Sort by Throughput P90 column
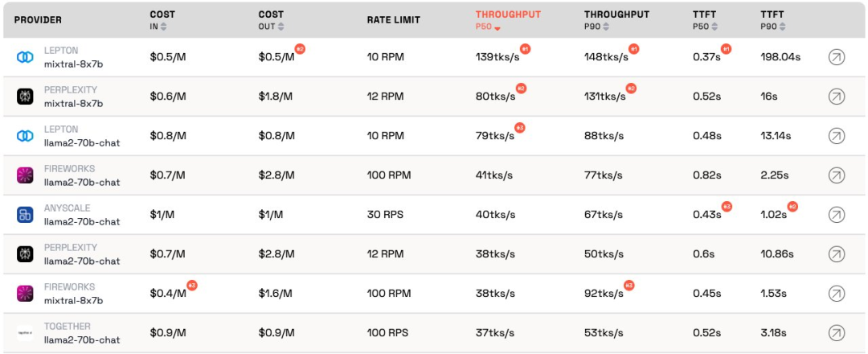 coord(606,27)
